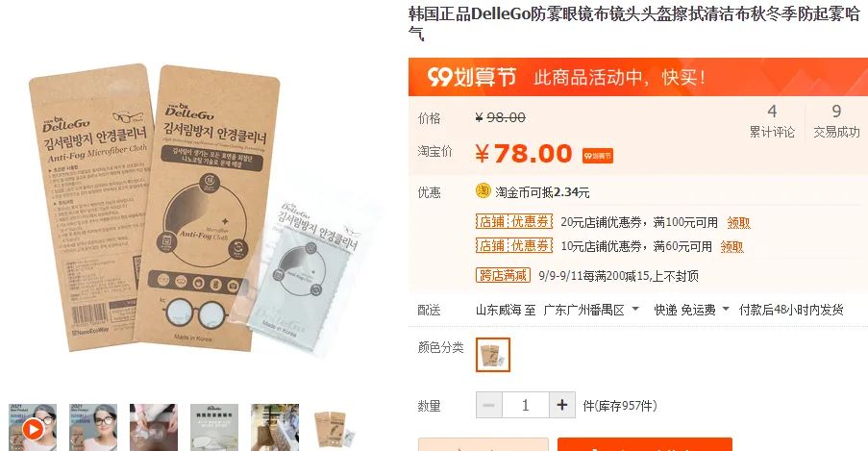Image resolution: width=868 pixels, height=451 pixels.
Task: Play the product video thumbnail
Action: coord(34,429)
